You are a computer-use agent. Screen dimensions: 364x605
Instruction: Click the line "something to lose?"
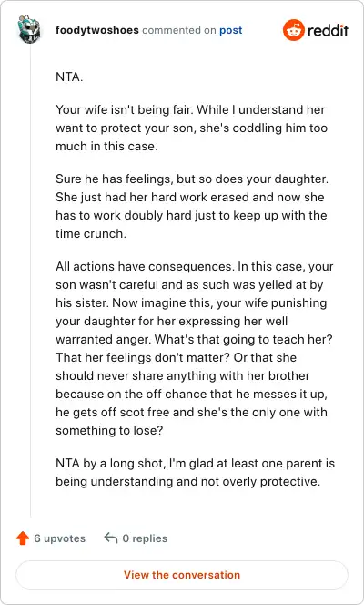tap(109, 430)
